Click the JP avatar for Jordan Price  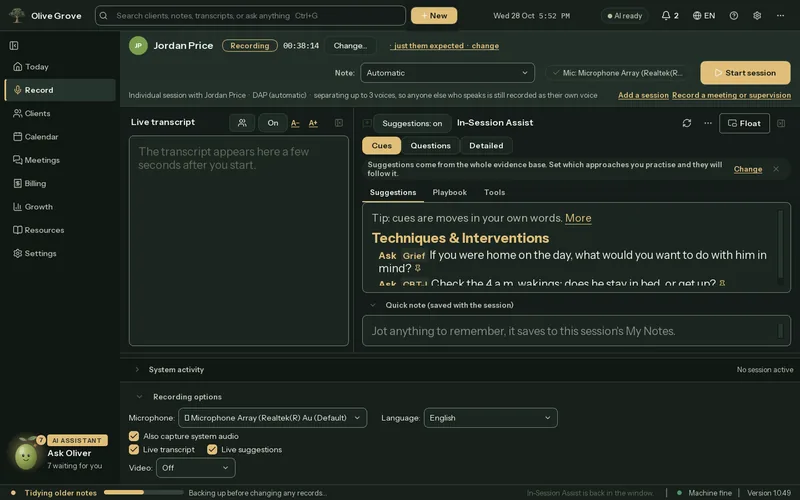coord(138,45)
